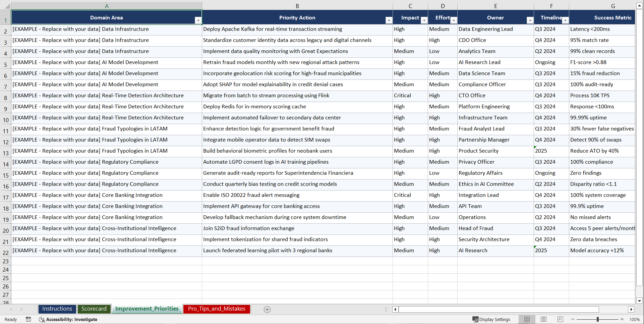
Task: Open the Timeline filter dropdown
Action: (x=566, y=20)
